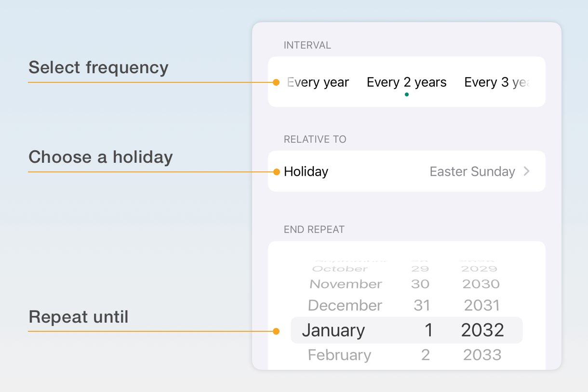Image resolution: width=588 pixels, height=392 pixels.
Task: Choose February in the month wheel
Action: click(339, 355)
